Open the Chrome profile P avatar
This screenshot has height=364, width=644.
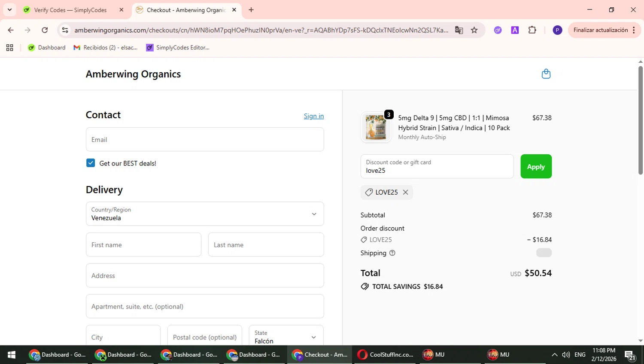(x=557, y=30)
